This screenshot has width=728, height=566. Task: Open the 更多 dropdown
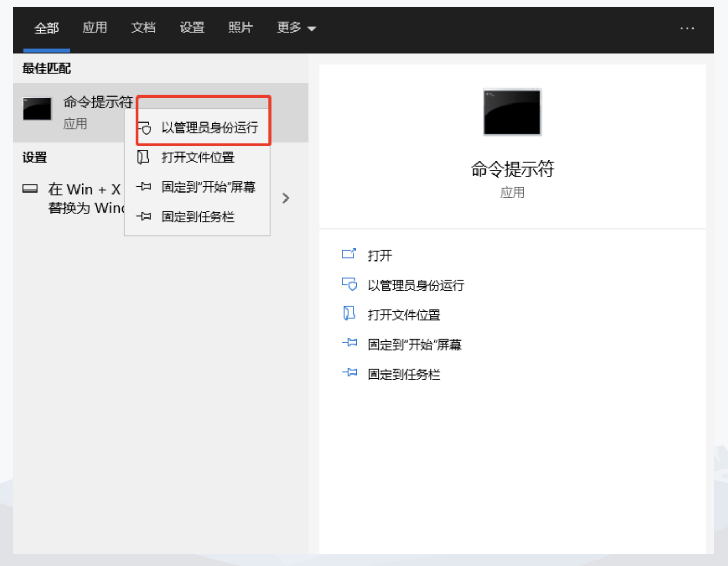point(296,28)
